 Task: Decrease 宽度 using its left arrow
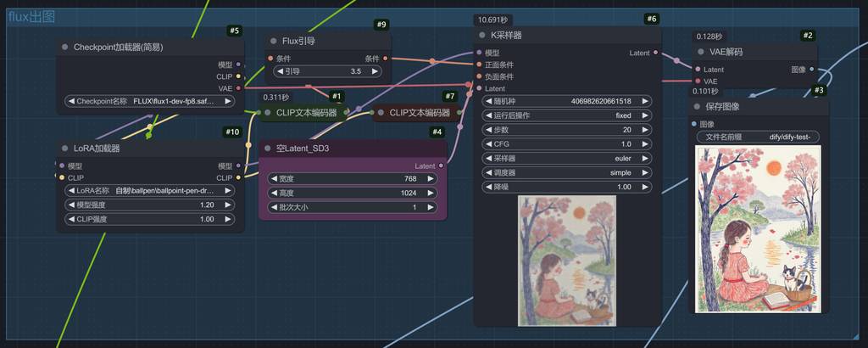pyautogui.click(x=275, y=179)
